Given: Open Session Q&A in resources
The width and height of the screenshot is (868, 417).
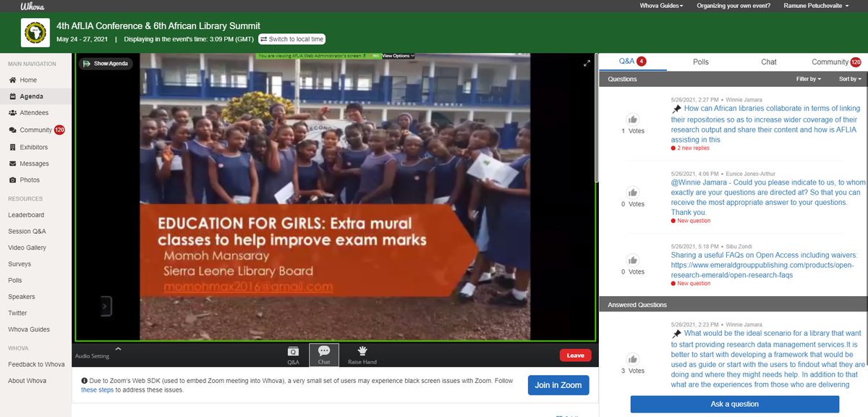Looking at the screenshot, I should (x=27, y=232).
